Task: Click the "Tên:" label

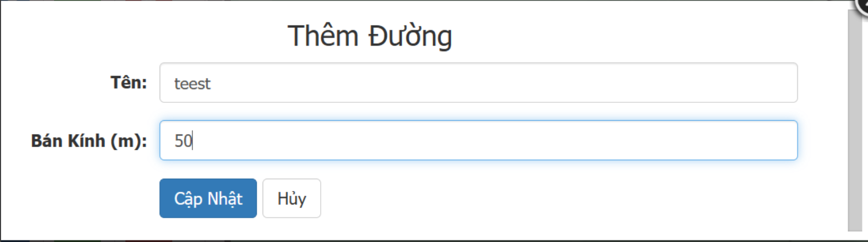Action: [x=128, y=83]
